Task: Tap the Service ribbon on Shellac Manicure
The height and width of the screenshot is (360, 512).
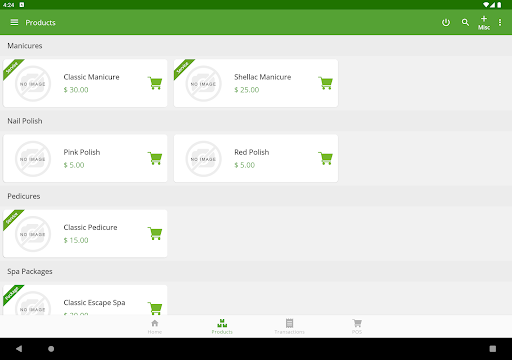Action: click(x=182, y=68)
